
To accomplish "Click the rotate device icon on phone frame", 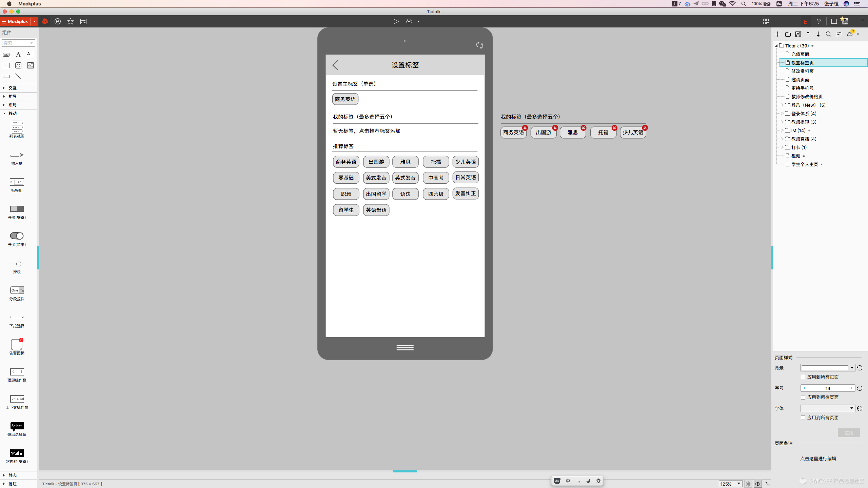I will tap(479, 45).
